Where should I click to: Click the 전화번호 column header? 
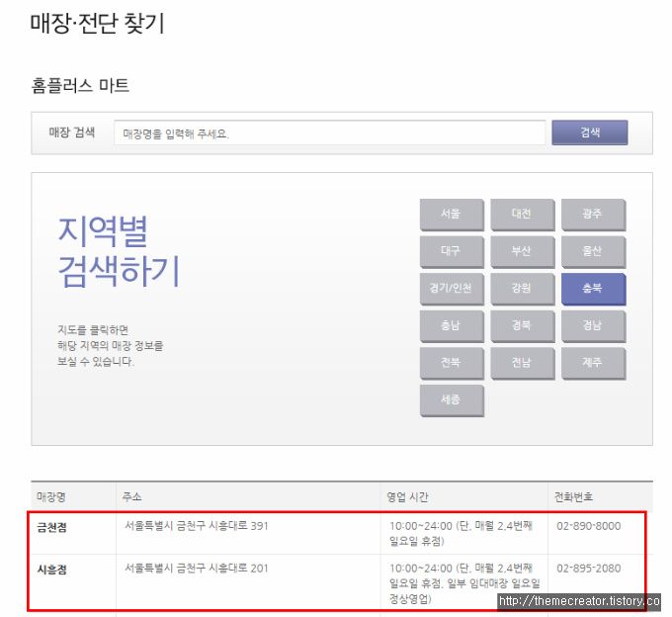point(573,497)
